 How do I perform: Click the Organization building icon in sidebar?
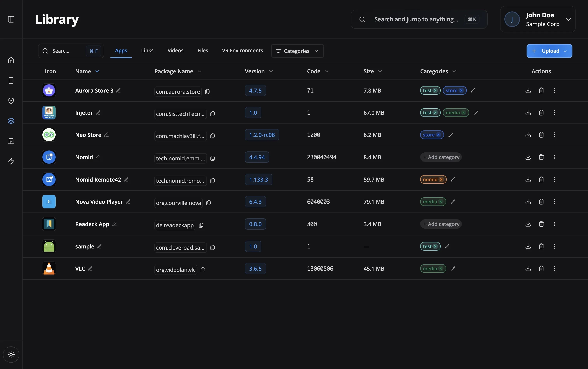click(11, 141)
